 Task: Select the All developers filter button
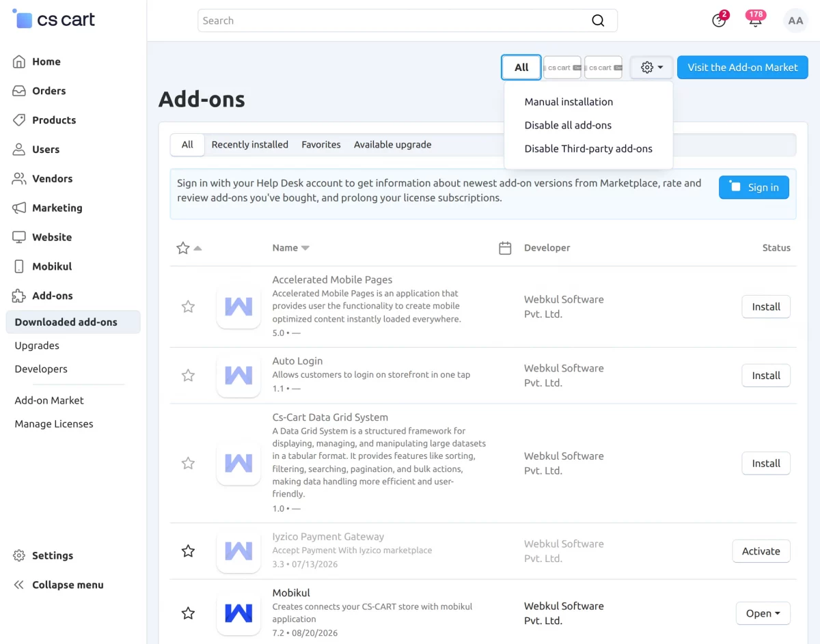click(521, 68)
